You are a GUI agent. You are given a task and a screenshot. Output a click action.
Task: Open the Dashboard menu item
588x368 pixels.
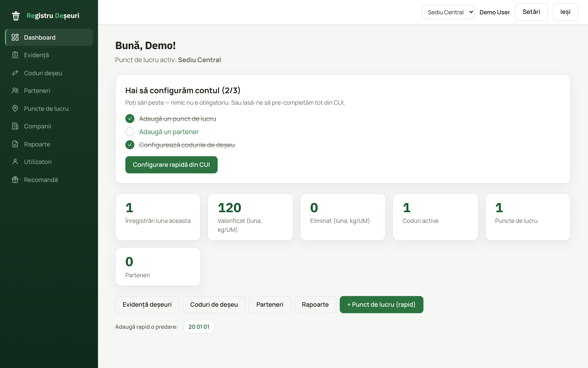click(49, 37)
